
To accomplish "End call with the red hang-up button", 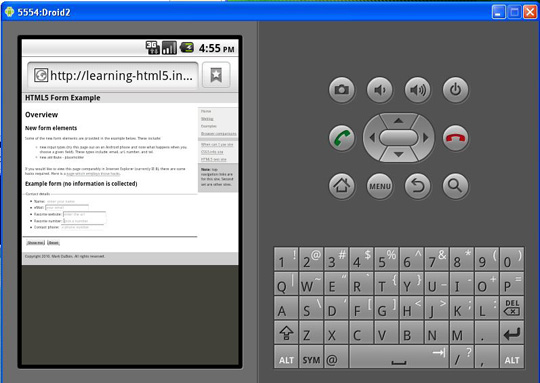I will pyautogui.click(x=455, y=138).
